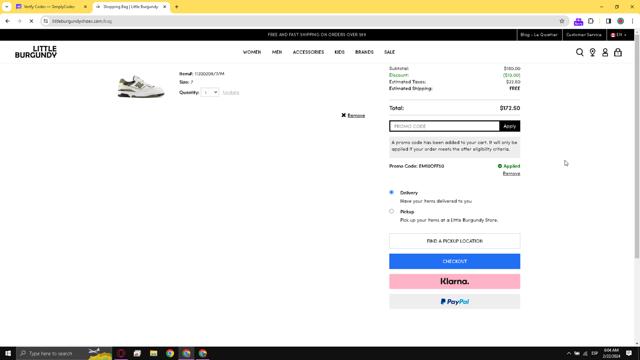Viewport: 640px width, 360px height.
Task: Open the Brands menu
Action: tap(364, 52)
